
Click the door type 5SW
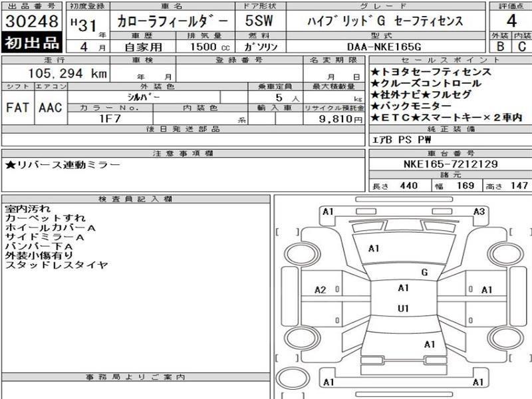pos(259,21)
